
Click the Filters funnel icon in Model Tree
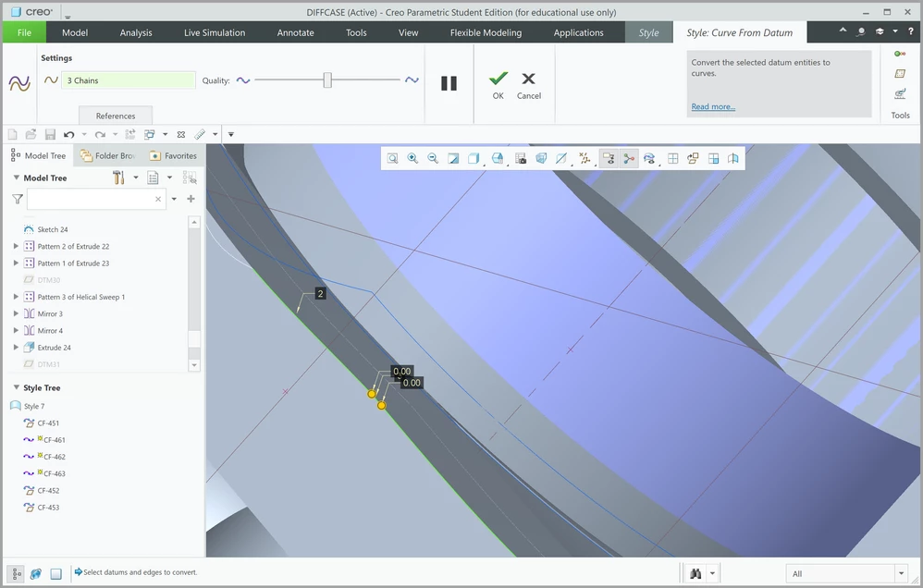(x=17, y=198)
